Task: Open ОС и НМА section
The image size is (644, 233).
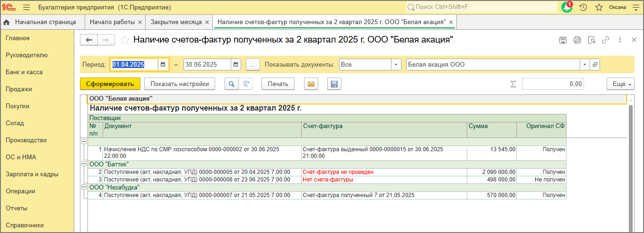Action: [21, 157]
